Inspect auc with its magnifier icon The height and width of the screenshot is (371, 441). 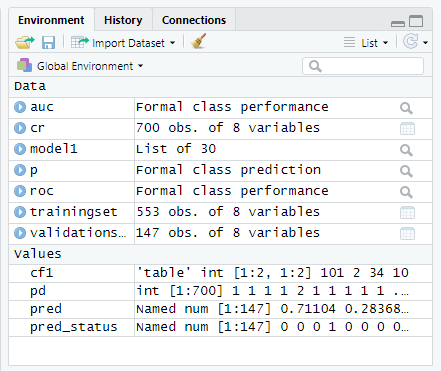pyautogui.click(x=406, y=108)
